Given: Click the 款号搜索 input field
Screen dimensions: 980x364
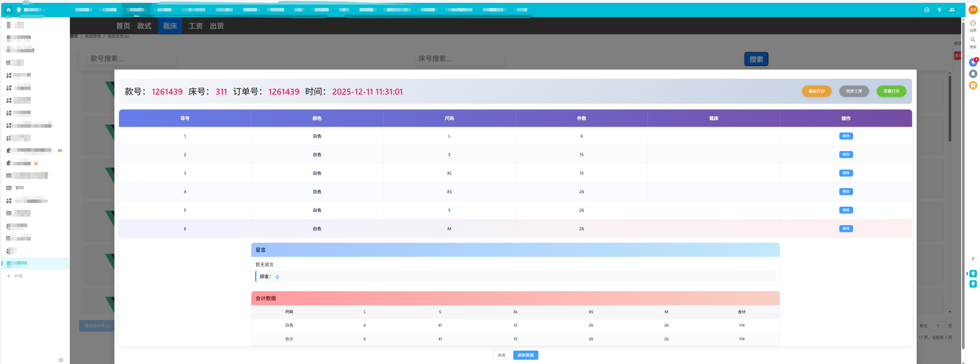Looking at the screenshot, I should pos(132,58).
